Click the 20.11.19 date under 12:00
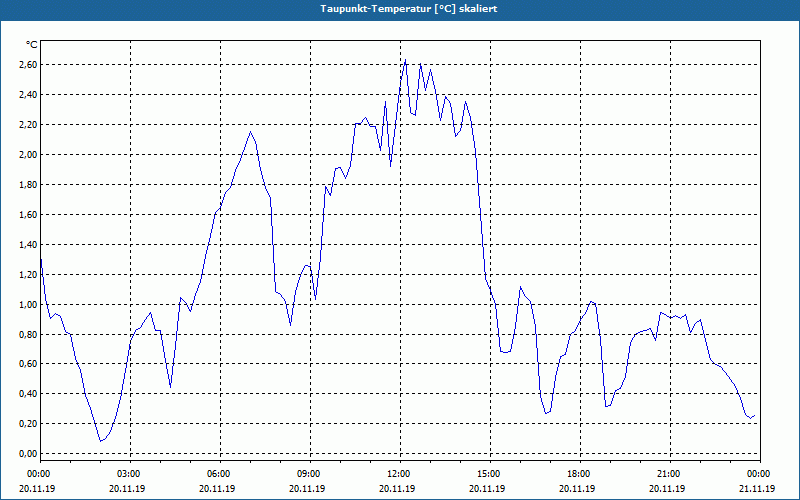800x500 pixels. click(397, 488)
